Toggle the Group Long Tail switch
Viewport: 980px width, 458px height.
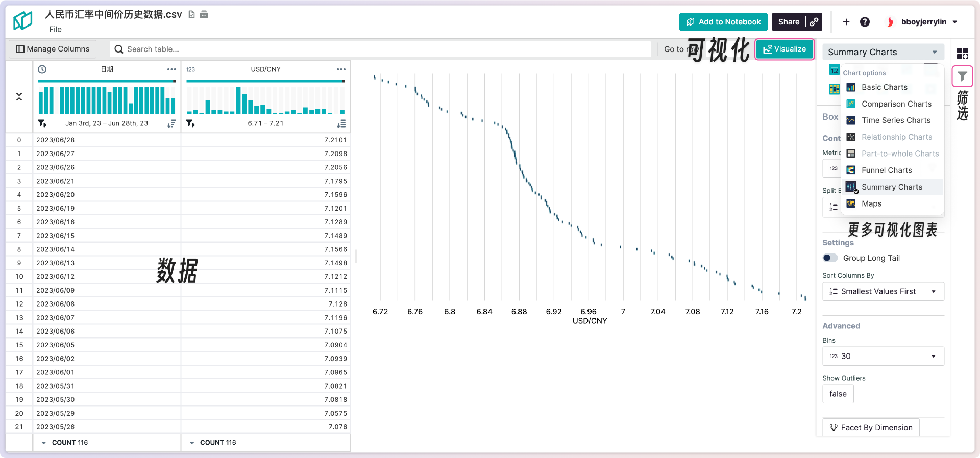click(x=830, y=258)
